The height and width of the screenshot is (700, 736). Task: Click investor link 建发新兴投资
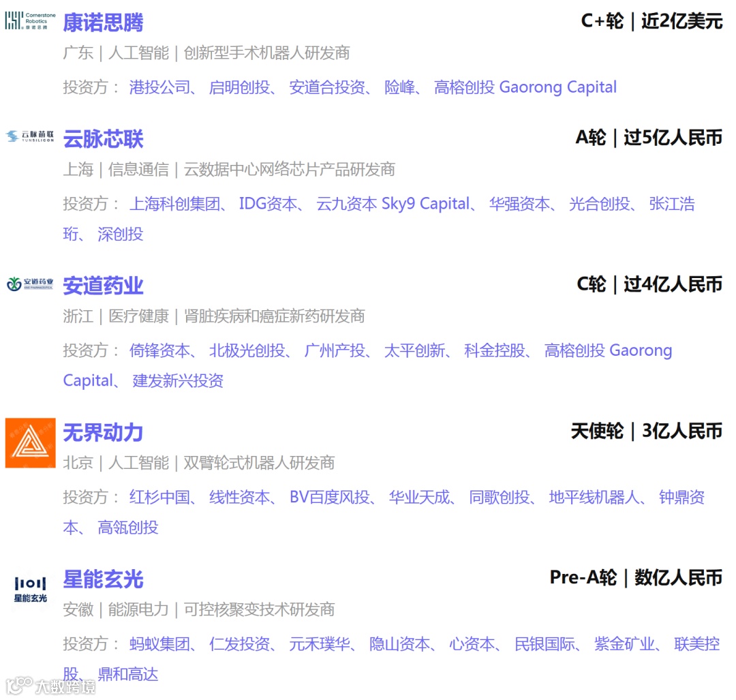point(178,381)
